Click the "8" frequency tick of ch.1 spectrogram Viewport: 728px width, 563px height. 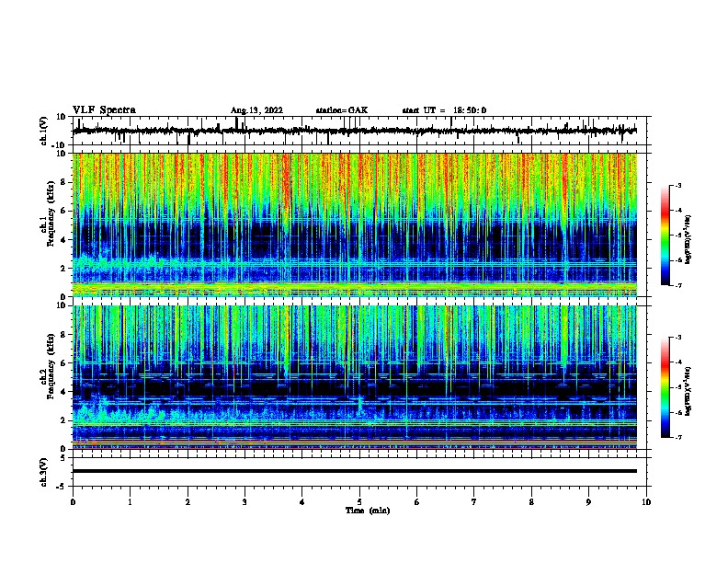(x=64, y=182)
